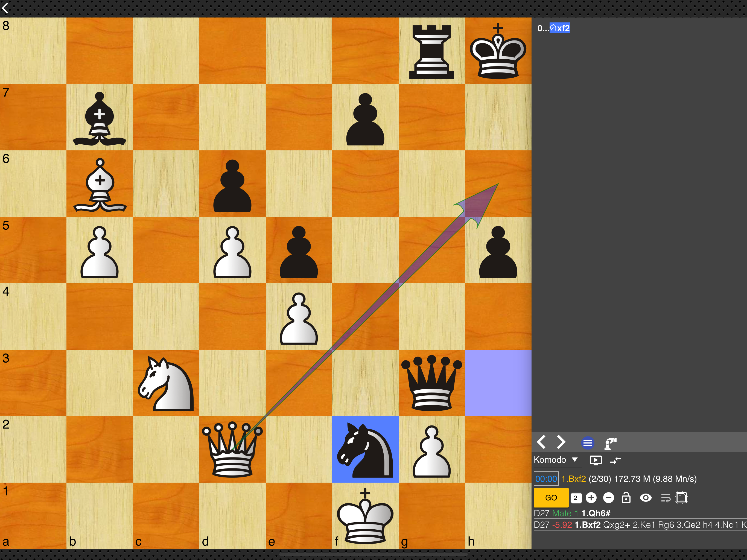This screenshot has width=747, height=560.
Task: Select the black pawn on h5
Action: (x=498, y=252)
